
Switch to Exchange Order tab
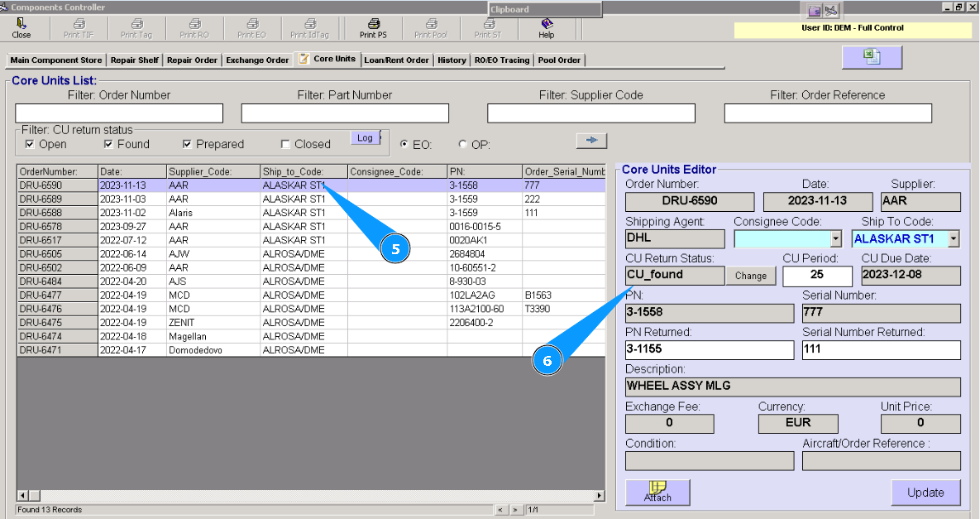point(257,60)
